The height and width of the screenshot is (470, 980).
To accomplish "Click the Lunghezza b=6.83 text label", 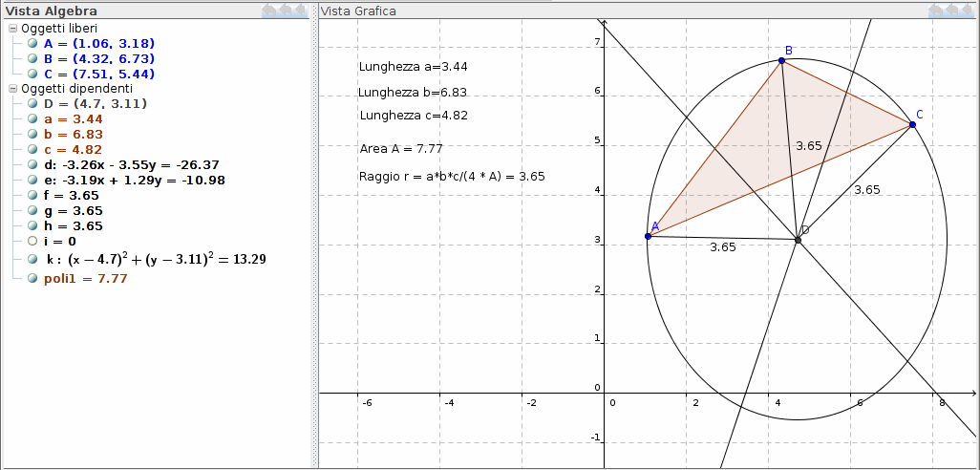I will (x=412, y=93).
